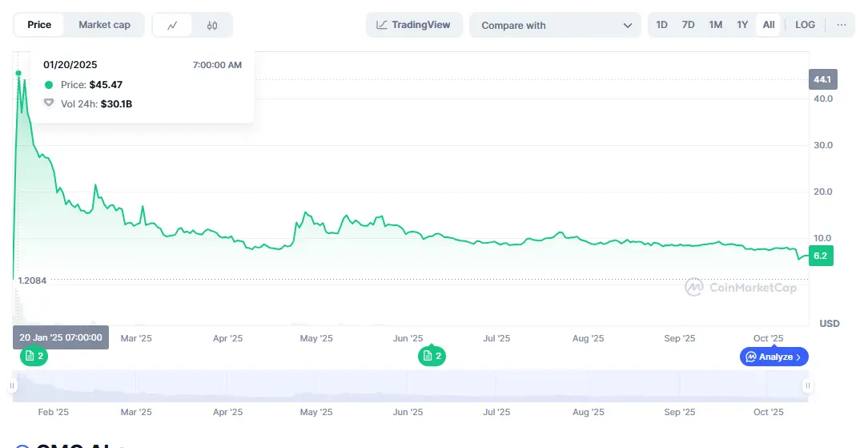Select the 1D time range
The height and width of the screenshot is (448, 868).
coord(661,25)
